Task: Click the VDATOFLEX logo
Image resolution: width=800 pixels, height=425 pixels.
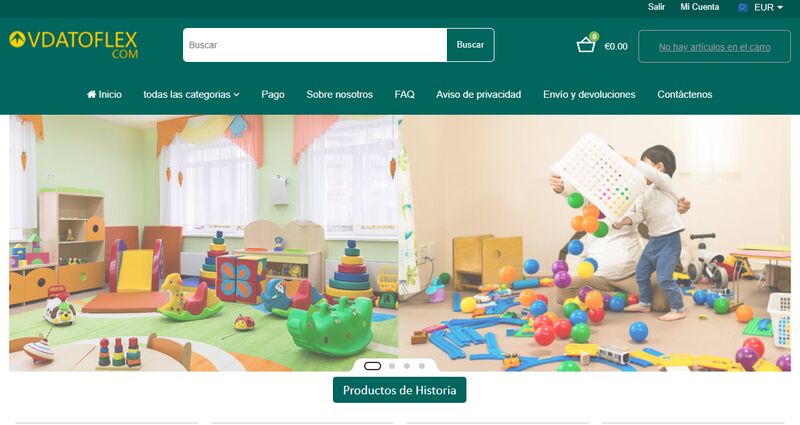Action: pos(73,45)
